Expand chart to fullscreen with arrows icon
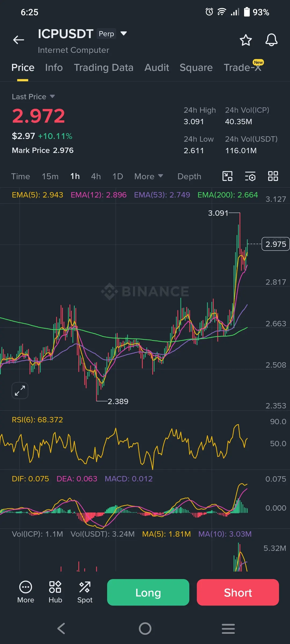Screen dimensions: 290x644 20,390
